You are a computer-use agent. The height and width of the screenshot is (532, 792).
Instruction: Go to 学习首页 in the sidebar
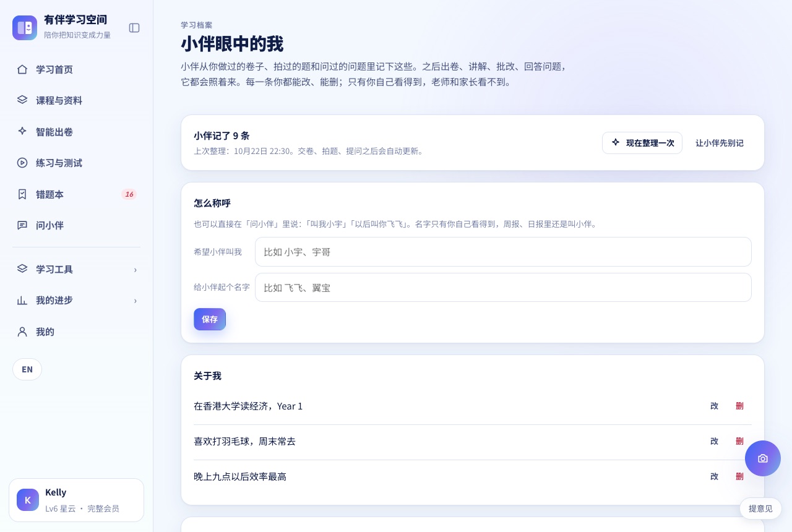(x=76, y=69)
